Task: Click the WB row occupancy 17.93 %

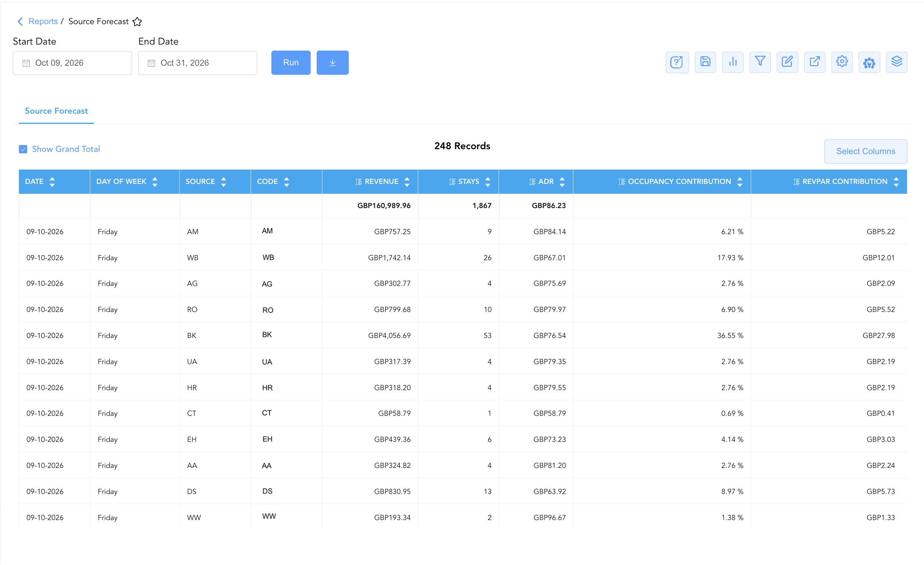Action: (x=730, y=258)
